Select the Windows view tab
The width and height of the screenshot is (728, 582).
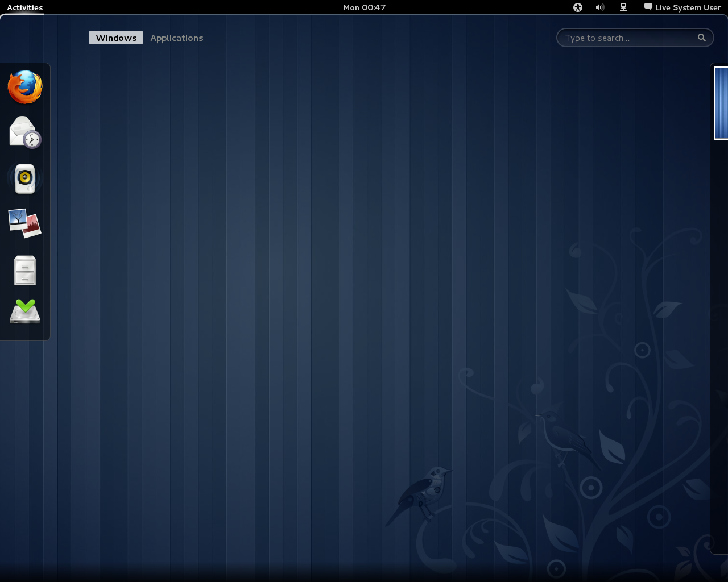(116, 38)
